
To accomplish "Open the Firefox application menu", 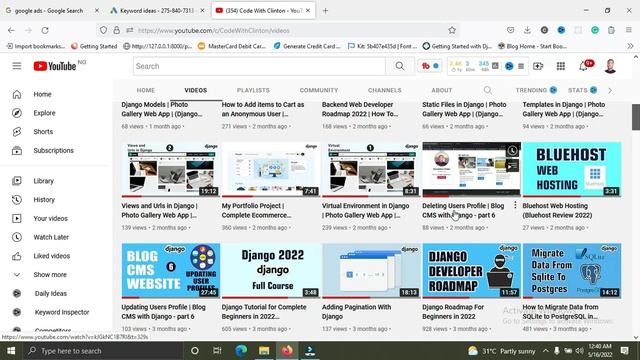I will click(x=629, y=30).
